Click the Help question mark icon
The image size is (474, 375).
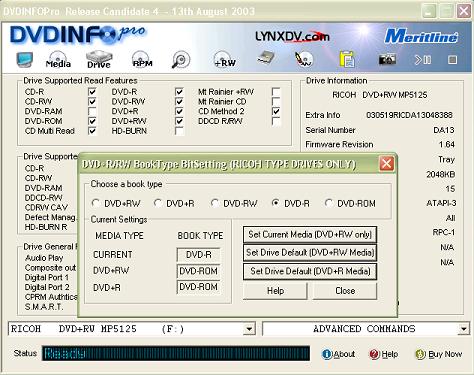(374, 354)
